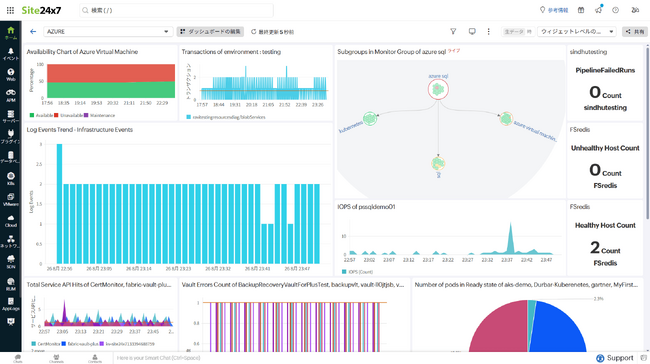Toggle Unavailable legend in availability chart
Image resolution: width=650 pixels, height=364 pixels.
[68, 115]
